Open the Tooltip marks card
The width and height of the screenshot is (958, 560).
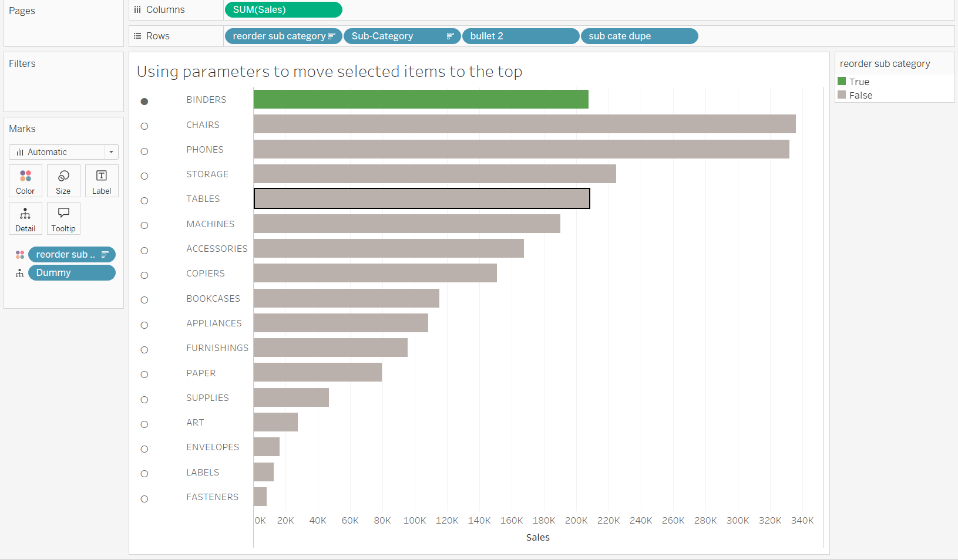[x=63, y=218]
